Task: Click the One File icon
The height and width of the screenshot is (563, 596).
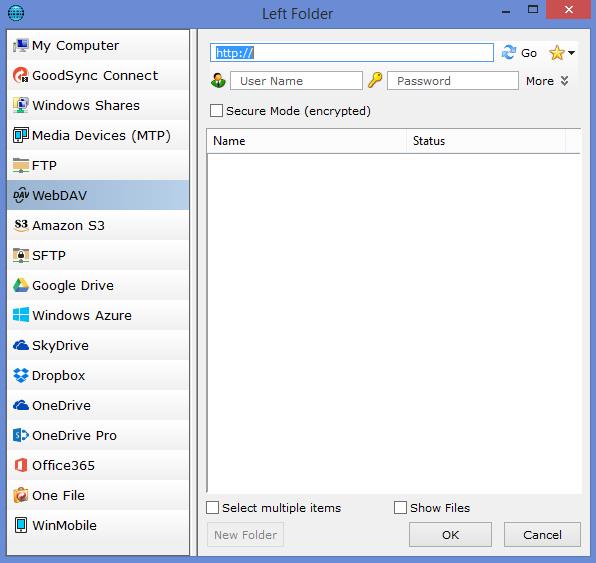Action: click(21, 495)
